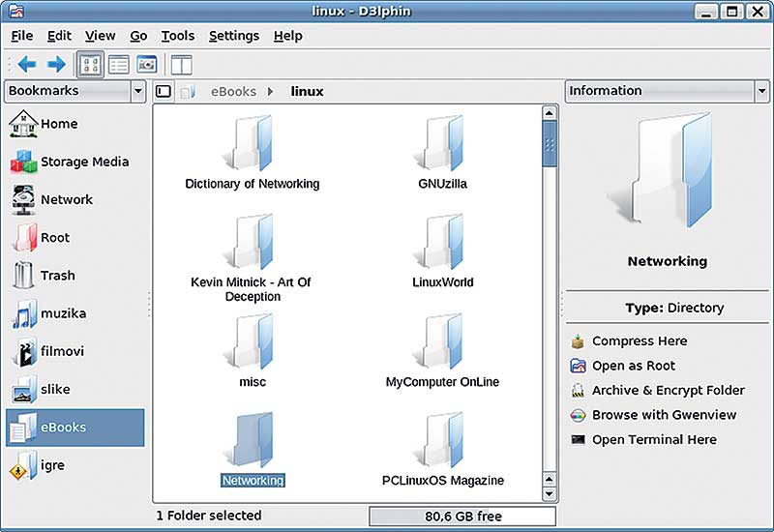This screenshot has height=532, width=774.
Task: Open the Edit menu
Action: (x=59, y=36)
